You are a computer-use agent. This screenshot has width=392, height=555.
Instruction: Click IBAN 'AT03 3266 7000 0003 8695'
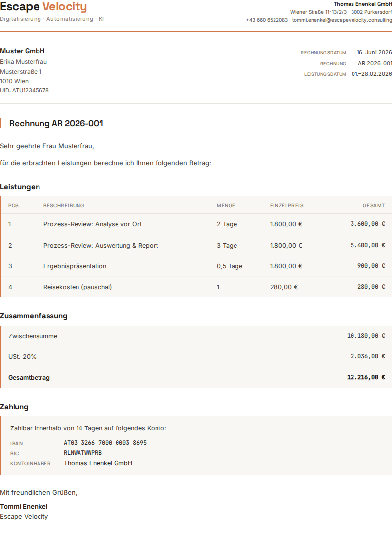click(x=105, y=443)
